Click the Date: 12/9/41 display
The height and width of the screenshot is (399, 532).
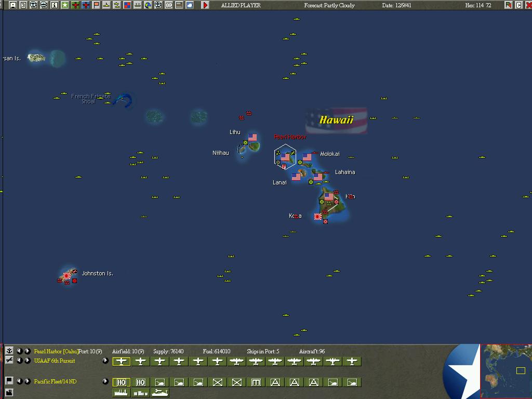pyautogui.click(x=396, y=5)
